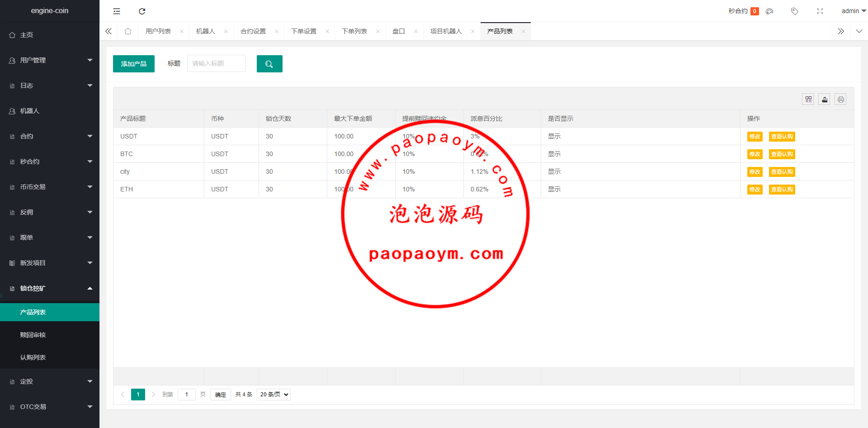This screenshot has height=428, width=868.
Task: Click the green search icon button
Action: 269,64
